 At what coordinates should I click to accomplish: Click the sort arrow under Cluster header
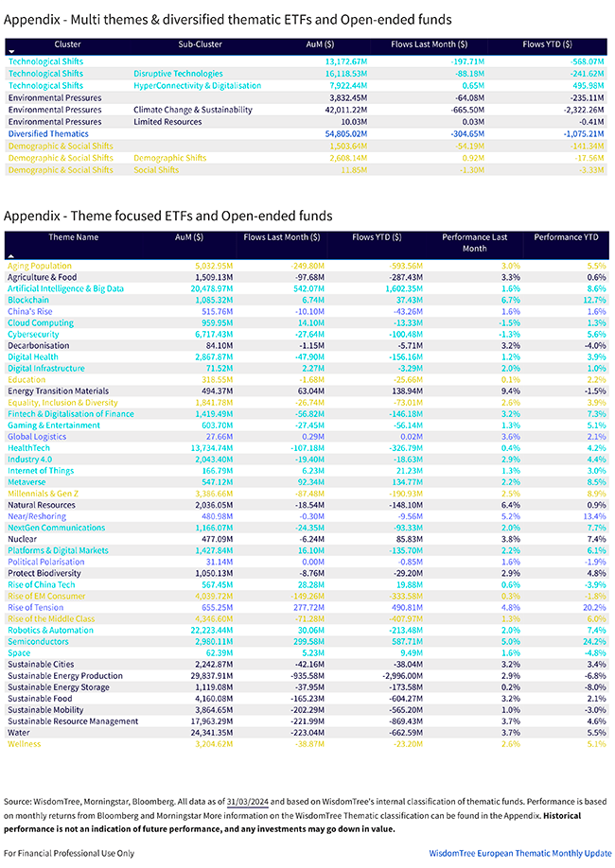(x=11, y=53)
